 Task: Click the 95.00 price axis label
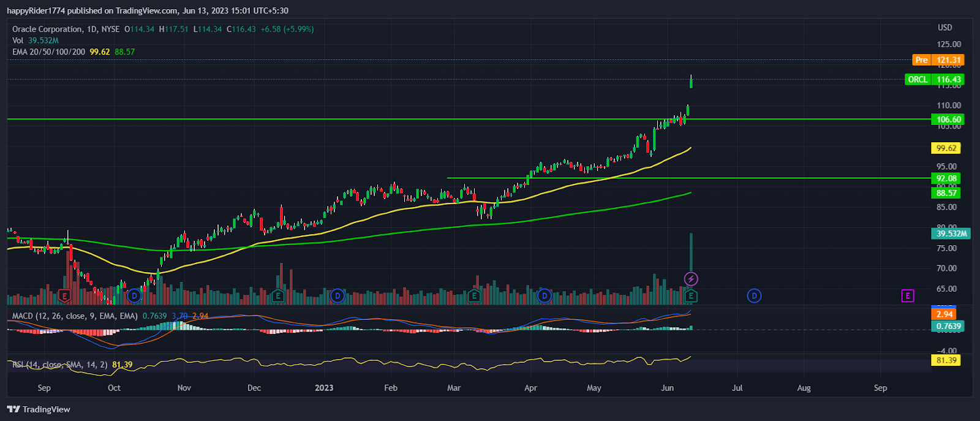(x=946, y=167)
